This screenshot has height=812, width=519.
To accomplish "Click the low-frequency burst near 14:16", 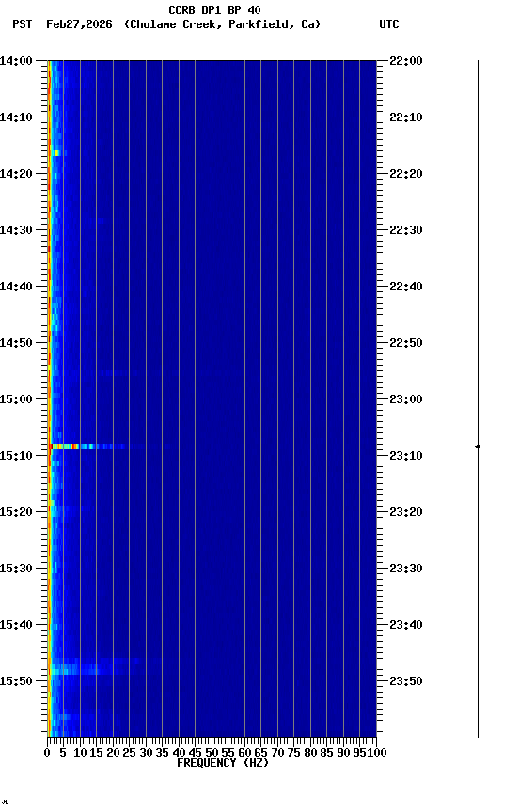I will [x=55, y=153].
